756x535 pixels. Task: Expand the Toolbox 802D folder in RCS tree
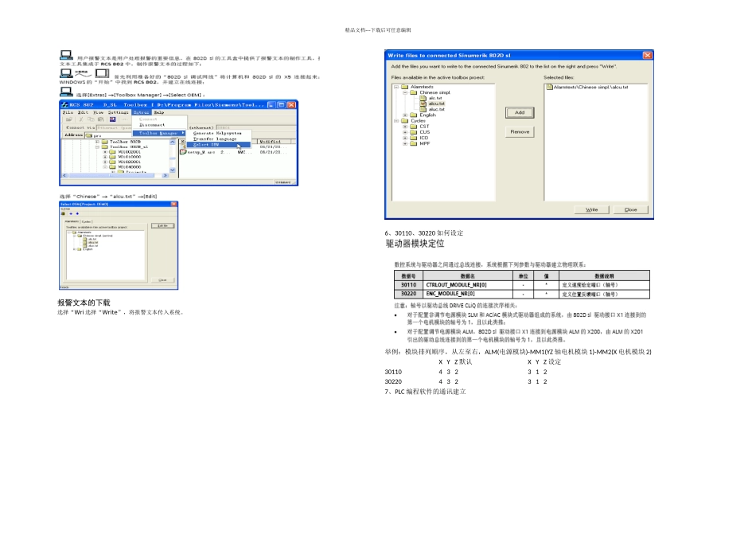[x=97, y=142]
